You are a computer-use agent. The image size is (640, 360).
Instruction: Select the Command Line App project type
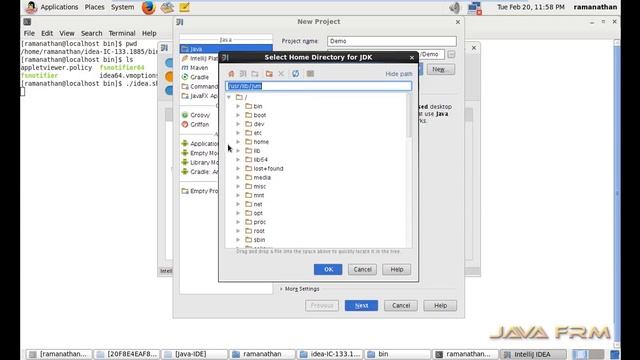[x=200, y=87]
